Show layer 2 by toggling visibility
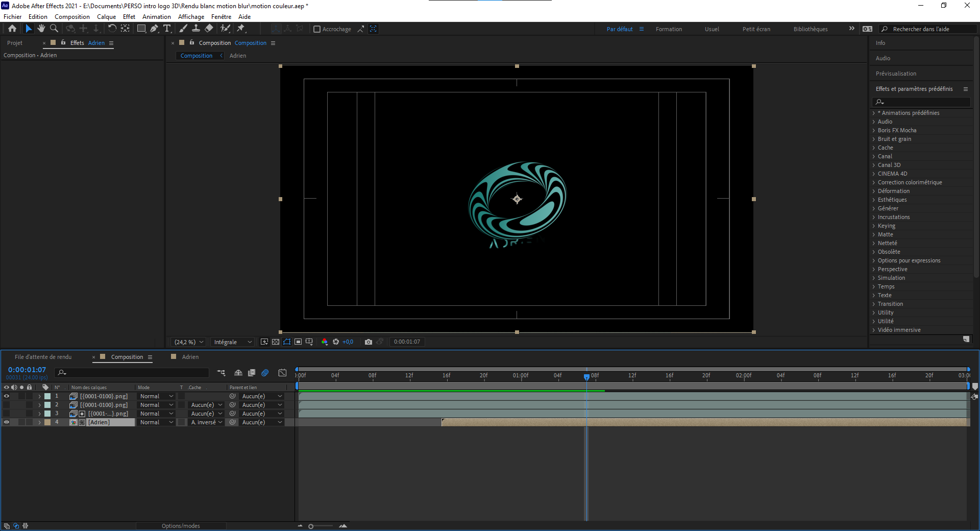Screen dimensions: 980x531 7,405
